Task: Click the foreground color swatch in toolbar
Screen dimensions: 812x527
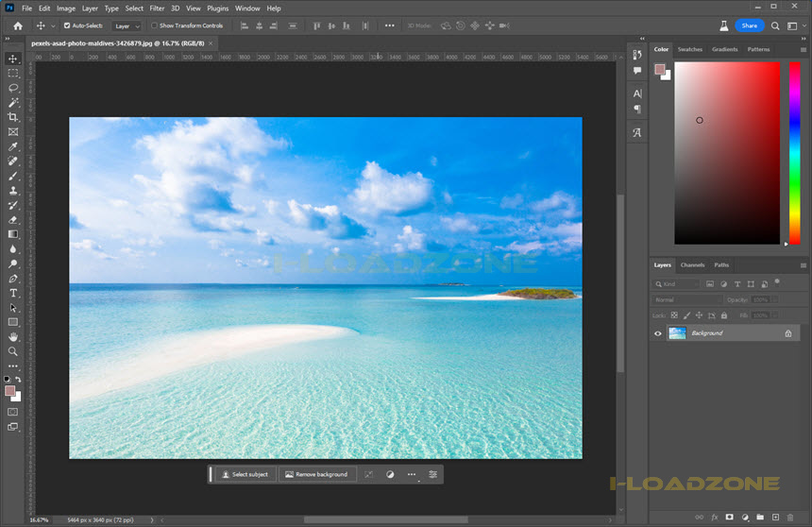Action: click(x=9, y=391)
